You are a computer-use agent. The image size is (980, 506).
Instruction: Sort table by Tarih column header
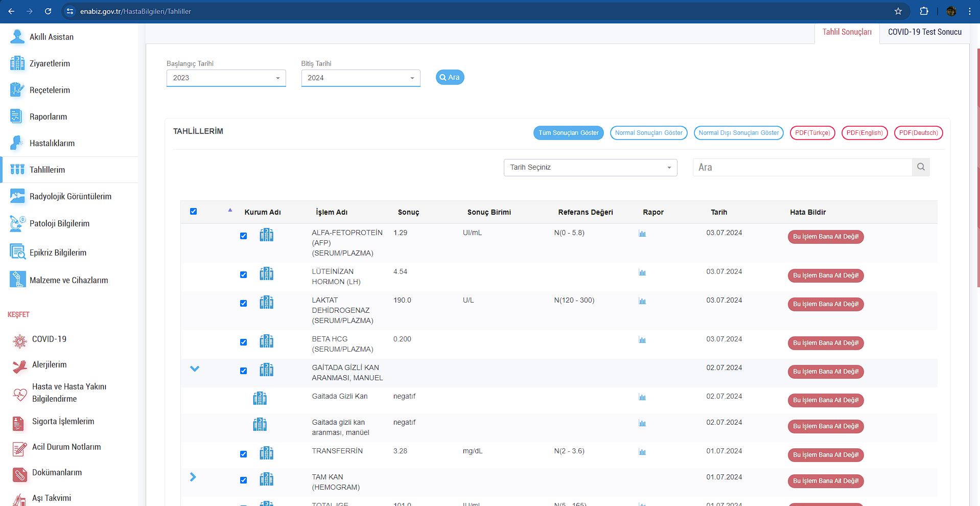click(x=718, y=212)
